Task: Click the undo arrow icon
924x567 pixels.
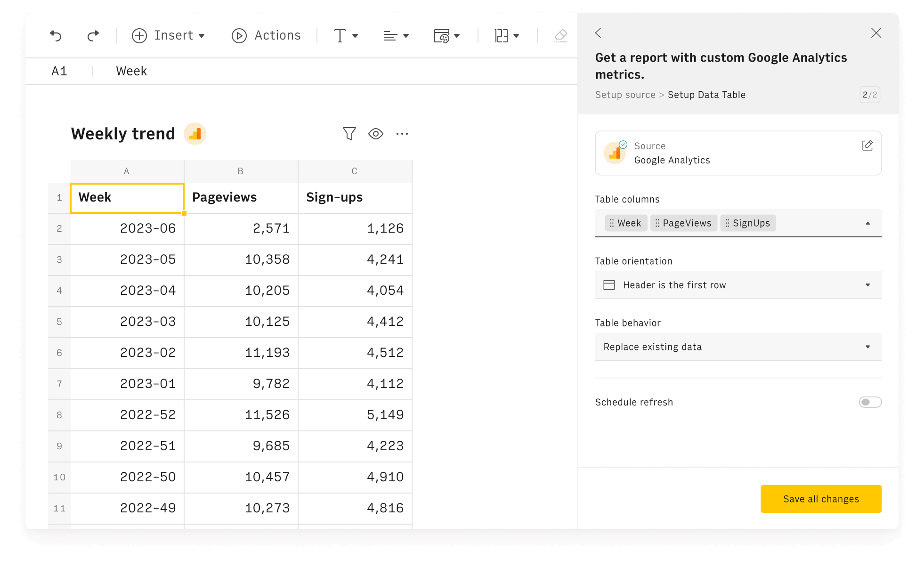Action: point(57,36)
